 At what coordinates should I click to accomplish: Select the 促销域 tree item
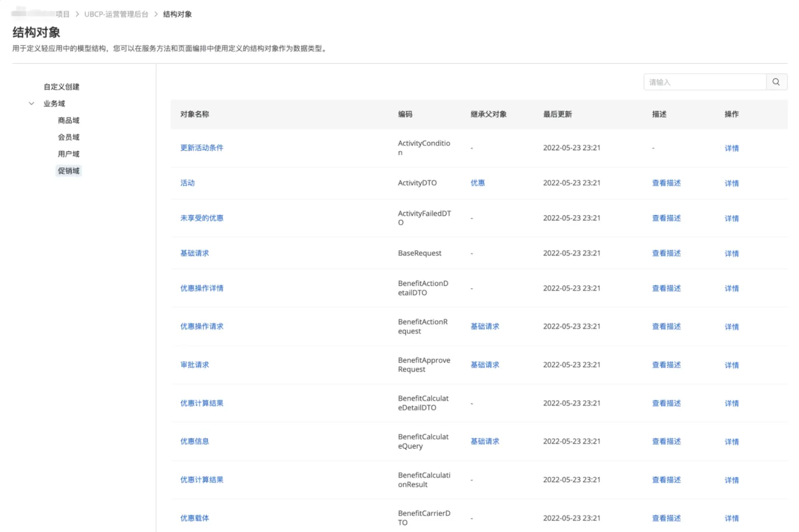[68, 171]
